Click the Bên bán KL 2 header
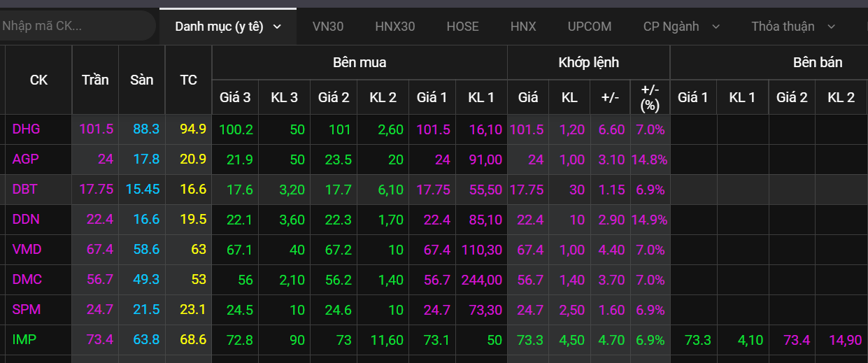The width and height of the screenshot is (868, 363). pyautogui.click(x=841, y=97)
